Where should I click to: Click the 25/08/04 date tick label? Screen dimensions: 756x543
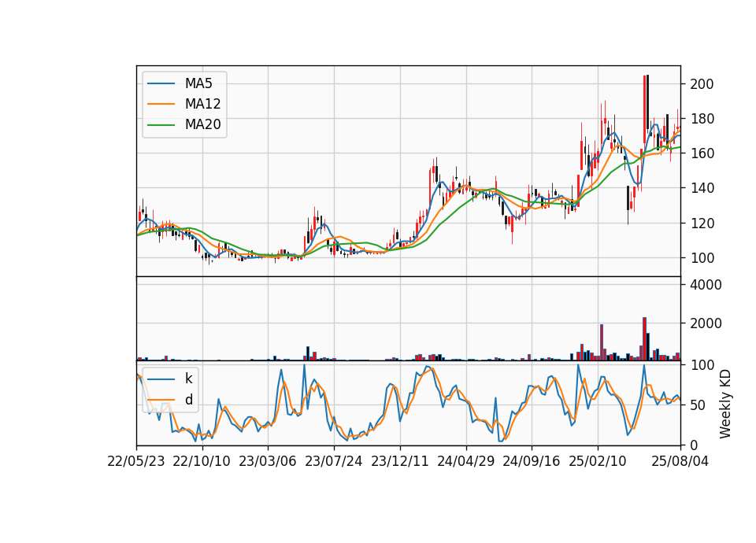point(680,461)
